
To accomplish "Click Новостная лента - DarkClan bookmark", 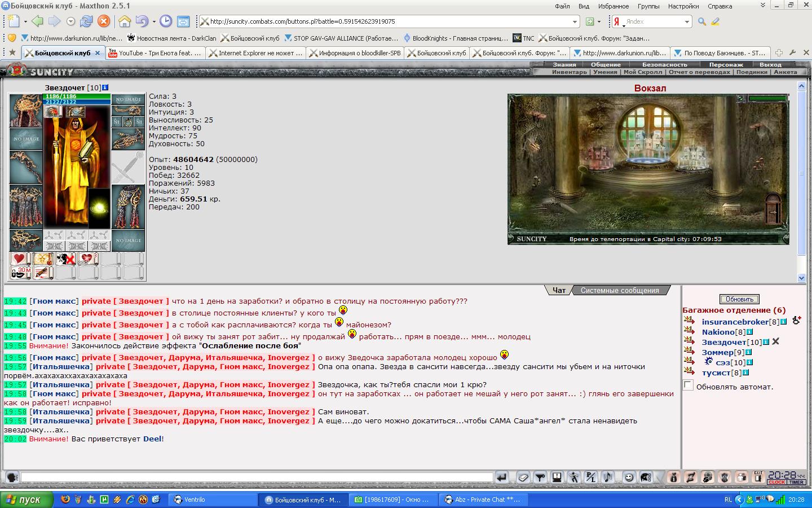I will 172,38.
